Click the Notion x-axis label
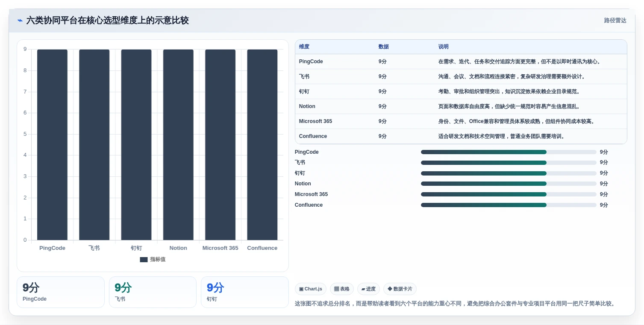This screenshot has width=644, height=325. pyautogui.click(x=178, y=248)
